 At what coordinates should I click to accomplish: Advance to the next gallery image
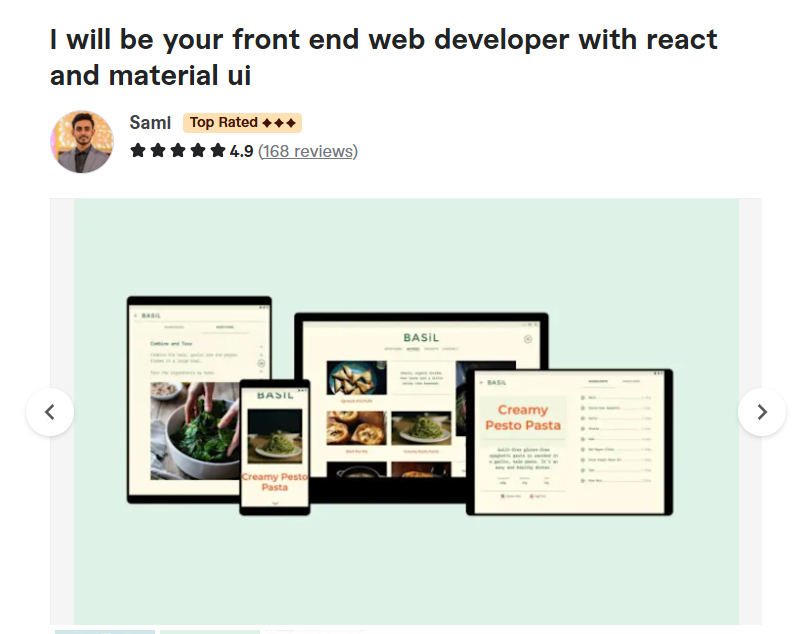click(x=762, y=412)
